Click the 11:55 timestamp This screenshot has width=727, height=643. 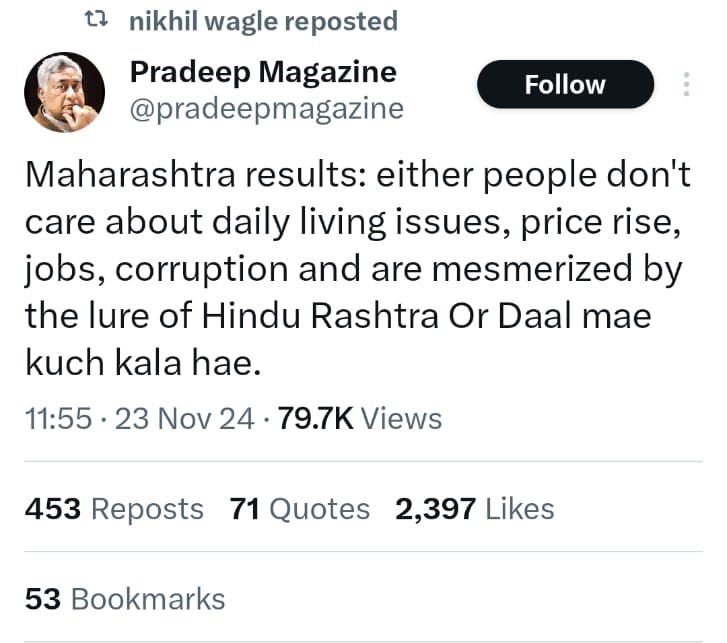[58, 419]
